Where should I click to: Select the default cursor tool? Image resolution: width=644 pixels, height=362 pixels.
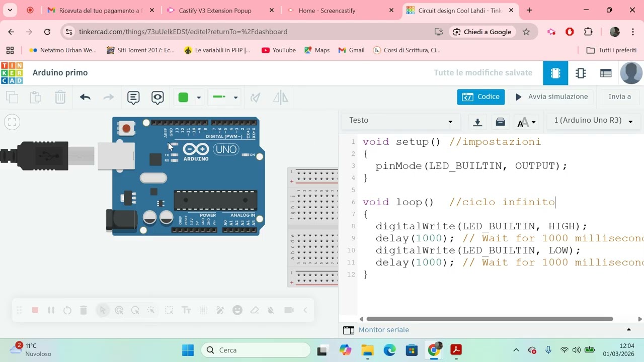click(103, 310)
